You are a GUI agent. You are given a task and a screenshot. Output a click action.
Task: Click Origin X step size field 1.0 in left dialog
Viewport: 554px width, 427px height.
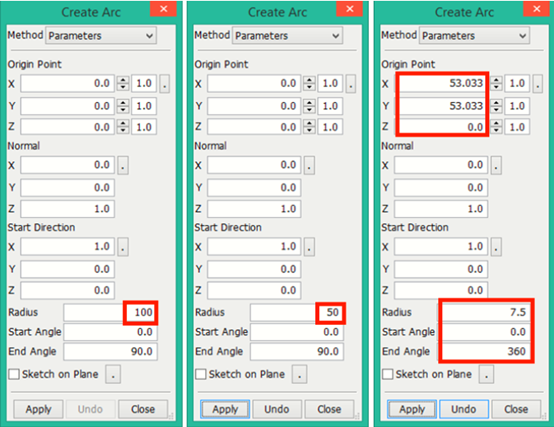[144, 83]
